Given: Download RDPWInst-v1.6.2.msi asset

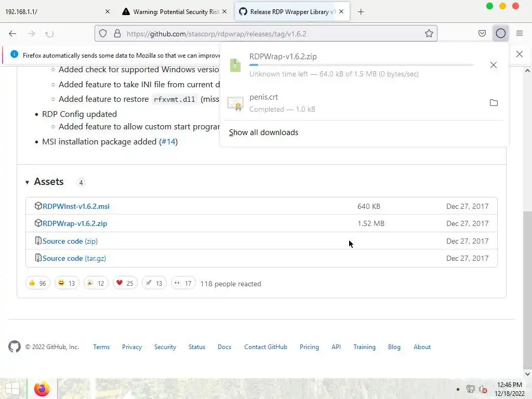Looking at the screenshot, I should (x=76, y=206).
